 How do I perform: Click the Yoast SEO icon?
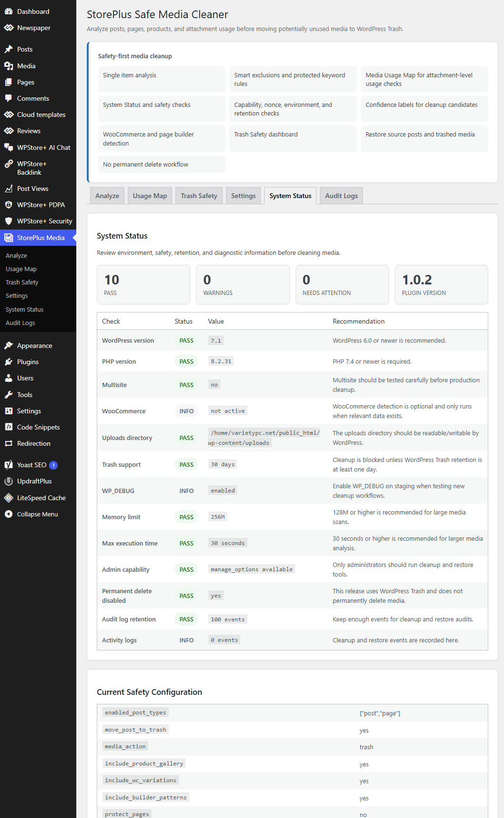(x=9, y=465)
